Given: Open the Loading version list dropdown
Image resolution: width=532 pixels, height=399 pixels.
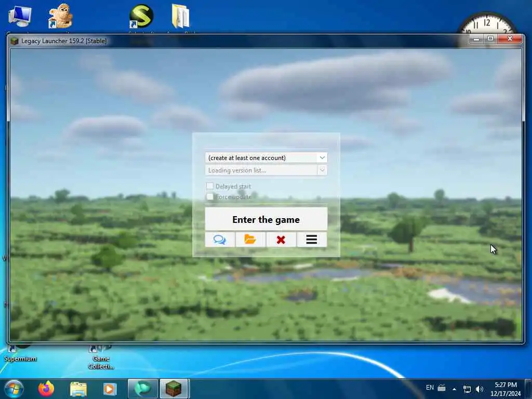Looking at the screenshot, I should tap(267, 170).
